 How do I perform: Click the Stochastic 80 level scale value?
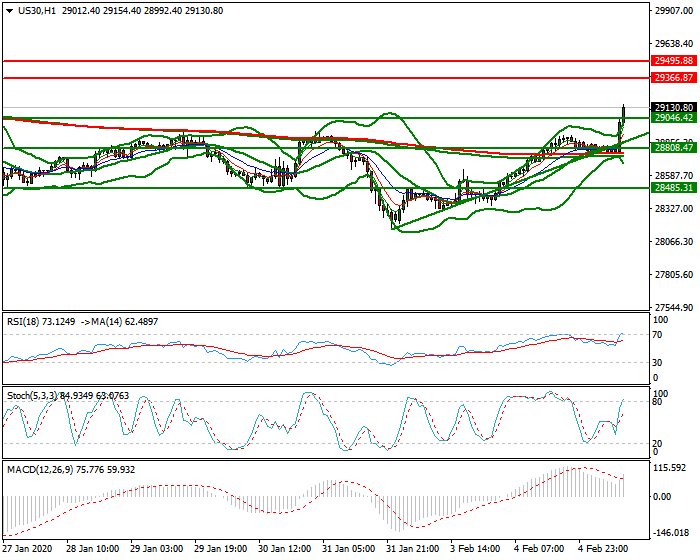[x=657, y=401]
